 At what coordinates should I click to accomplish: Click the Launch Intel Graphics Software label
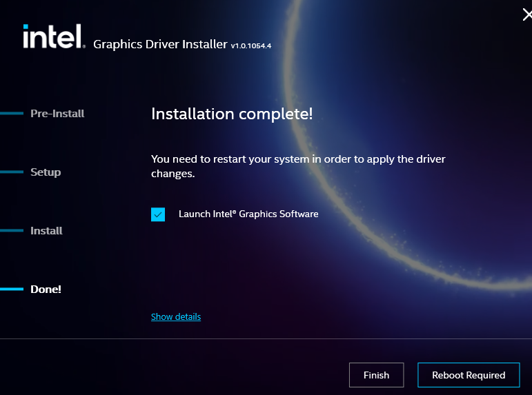(248, 214)
